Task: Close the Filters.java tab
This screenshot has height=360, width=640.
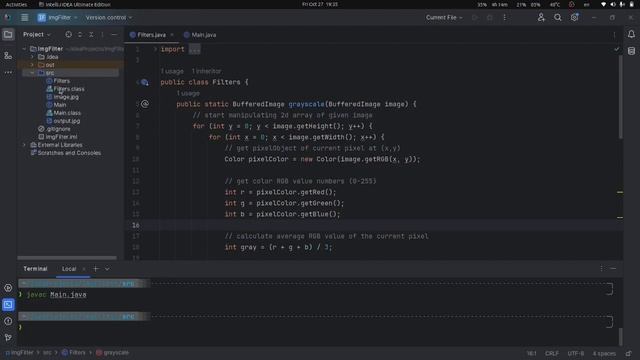Action: tap(172, 35)
